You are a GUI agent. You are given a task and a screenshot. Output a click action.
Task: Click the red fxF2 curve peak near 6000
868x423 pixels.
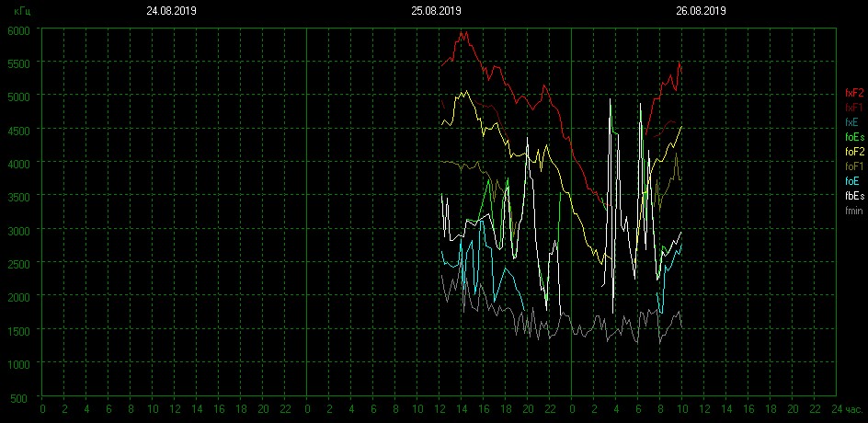coord(463,33)
